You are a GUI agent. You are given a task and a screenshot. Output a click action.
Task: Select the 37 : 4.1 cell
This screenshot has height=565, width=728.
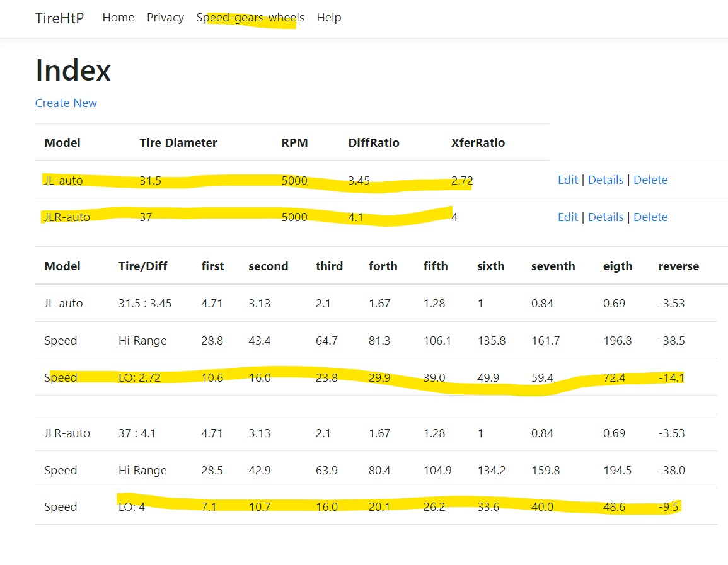click(137, 433)
